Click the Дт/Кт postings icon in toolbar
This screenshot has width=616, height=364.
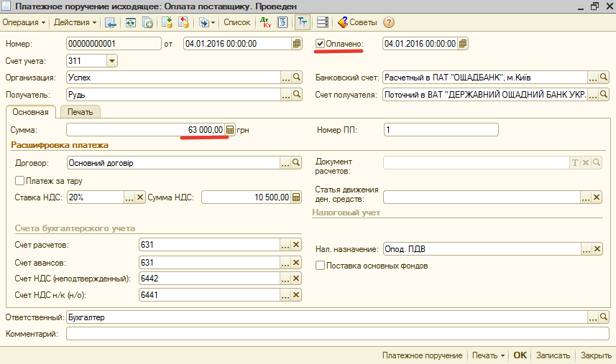click(x=265, y=22)
